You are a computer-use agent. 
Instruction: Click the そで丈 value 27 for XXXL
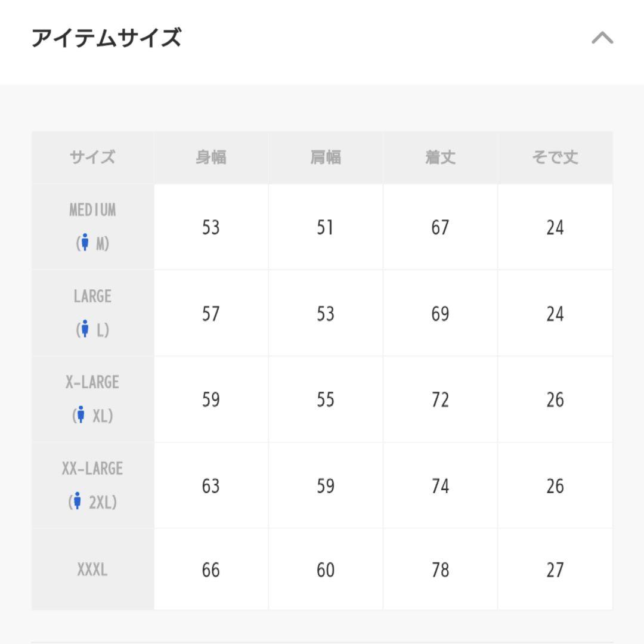(555, 570)
